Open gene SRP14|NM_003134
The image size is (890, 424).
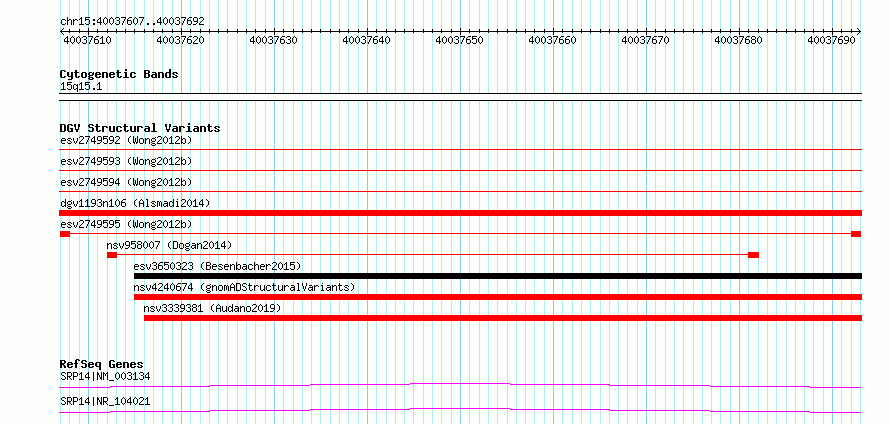tap(105, 376)
